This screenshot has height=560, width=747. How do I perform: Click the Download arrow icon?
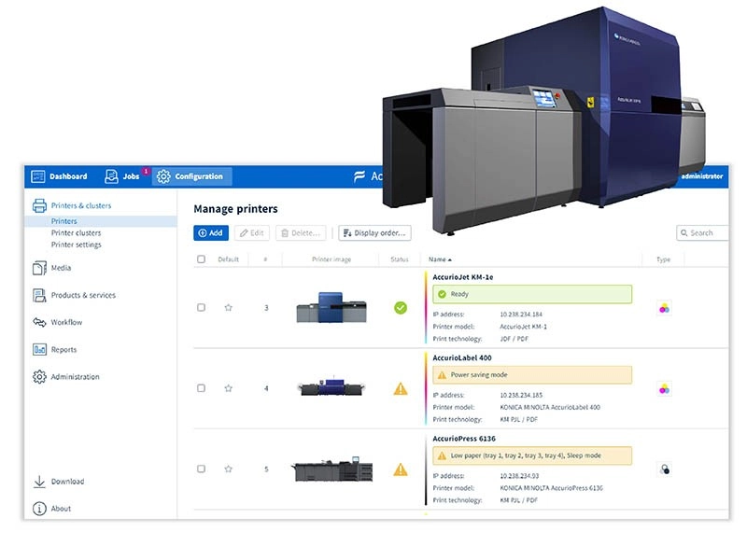(39, 482)
